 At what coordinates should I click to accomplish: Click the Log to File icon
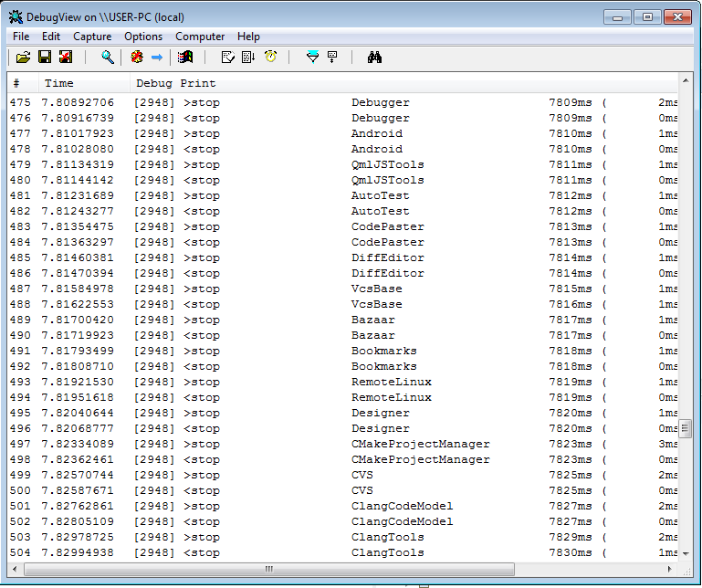pyautogui.click(x=65, y=58)
